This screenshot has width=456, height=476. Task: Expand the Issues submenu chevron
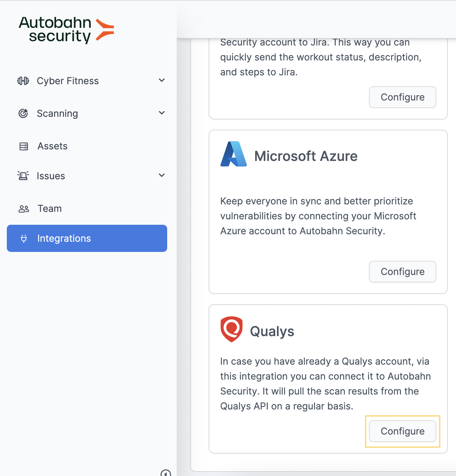point(162,176)
